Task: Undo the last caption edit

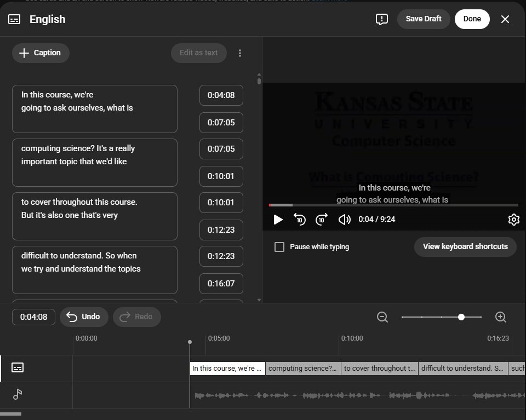Action: [84, 317]
